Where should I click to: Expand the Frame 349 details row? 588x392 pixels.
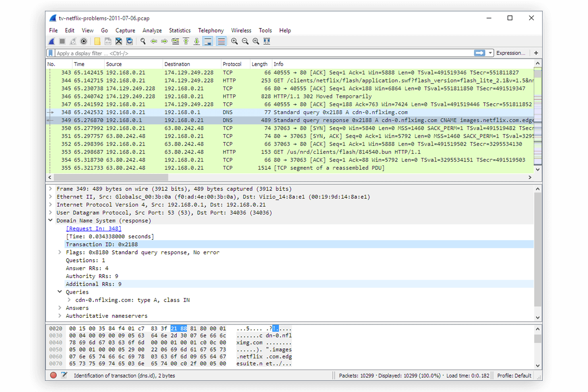pyautogui.click(x=50, y=189)
